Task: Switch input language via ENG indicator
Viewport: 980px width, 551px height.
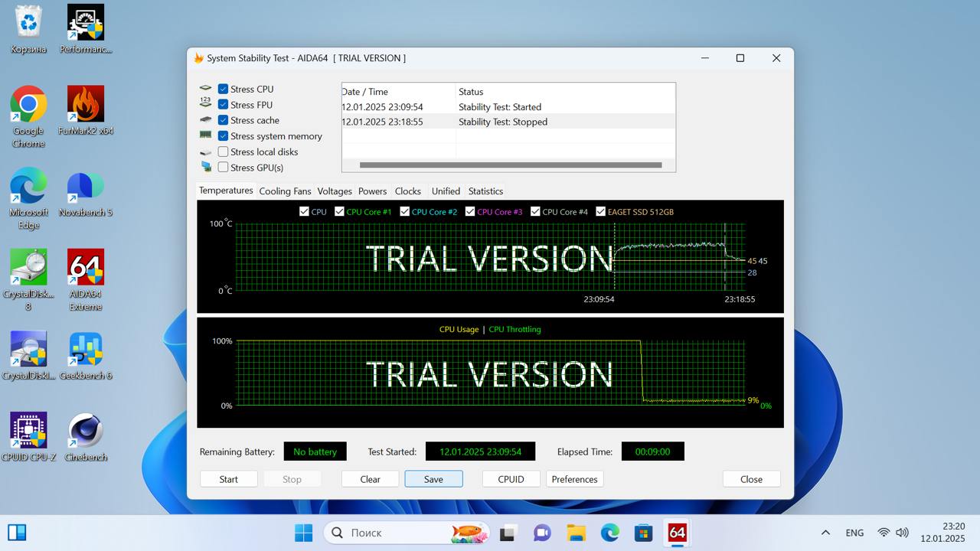Action: (x=854, y=533)
